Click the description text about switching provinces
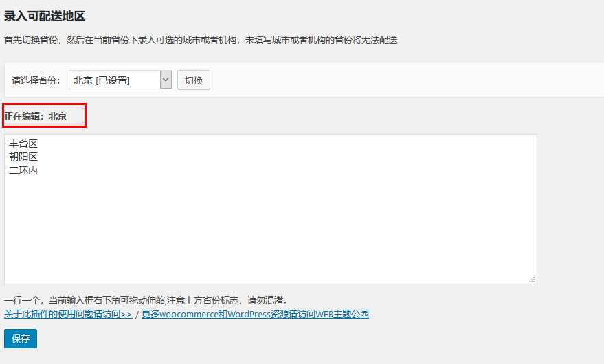Screen dimensions: 604x364 tap(201, 40)
